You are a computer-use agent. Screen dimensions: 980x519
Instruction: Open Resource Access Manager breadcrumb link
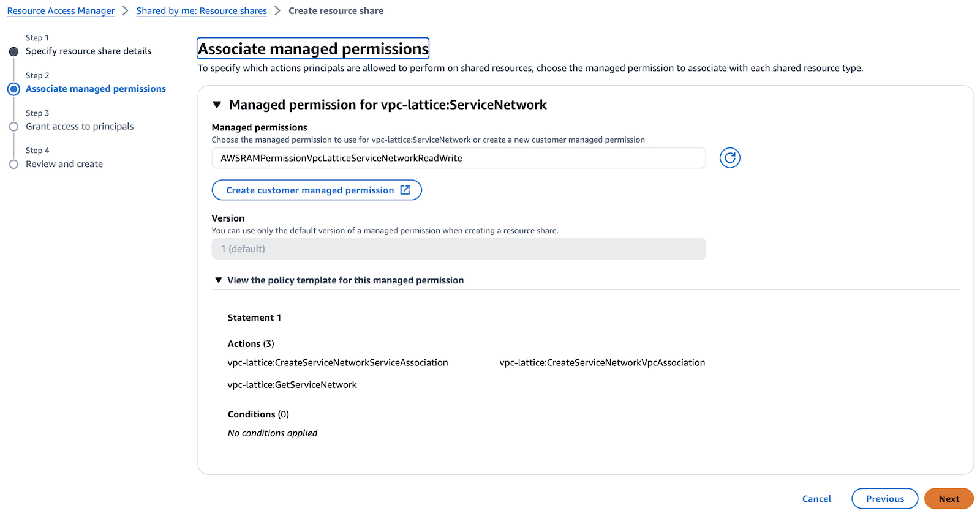[x=61, y=11]
